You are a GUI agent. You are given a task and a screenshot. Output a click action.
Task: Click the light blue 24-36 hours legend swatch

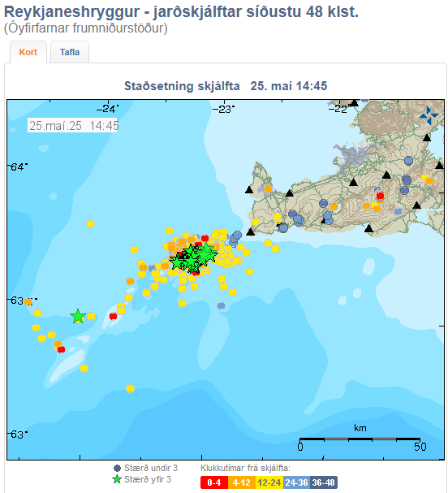[x=296, y=482]
